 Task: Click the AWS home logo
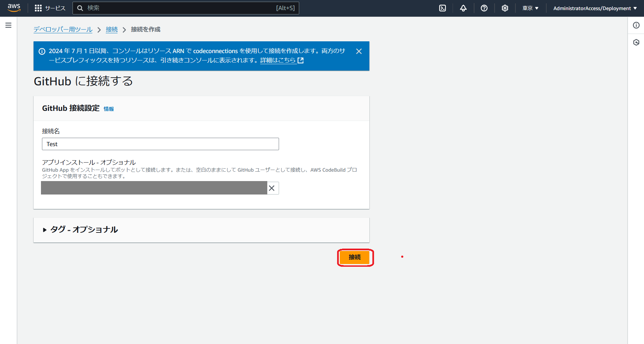[13, 8]
